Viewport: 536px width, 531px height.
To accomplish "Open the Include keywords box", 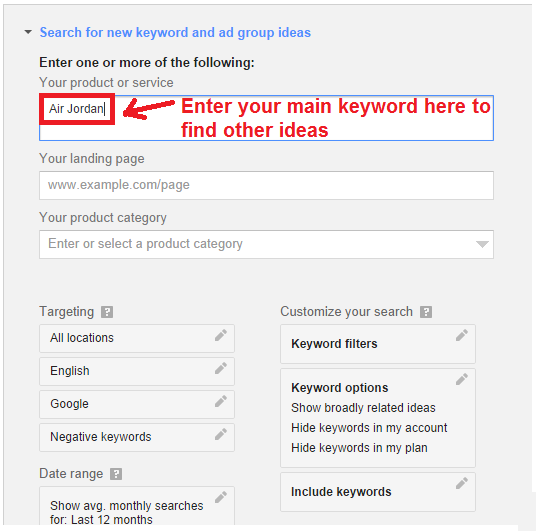I will tap(378, 492).
